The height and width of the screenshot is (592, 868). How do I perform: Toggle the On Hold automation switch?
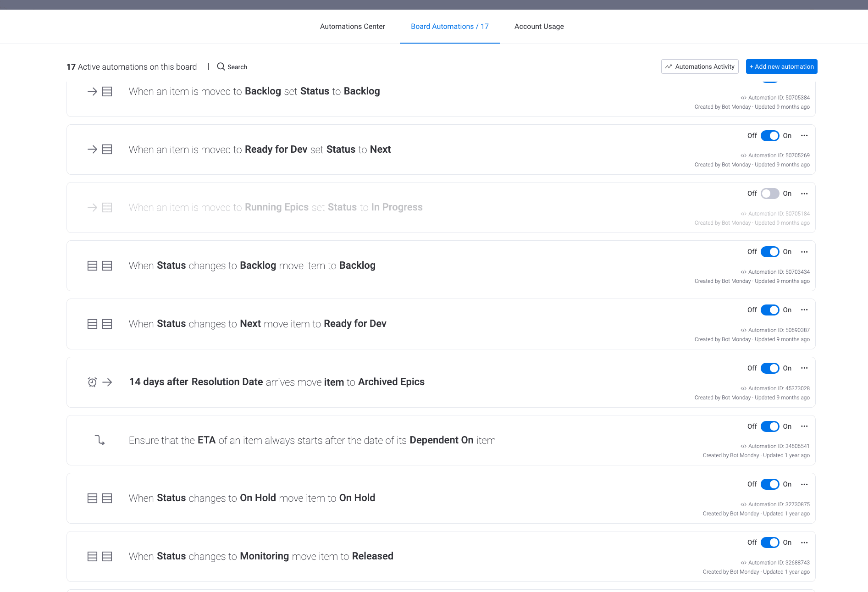click(x=770, y=484)
